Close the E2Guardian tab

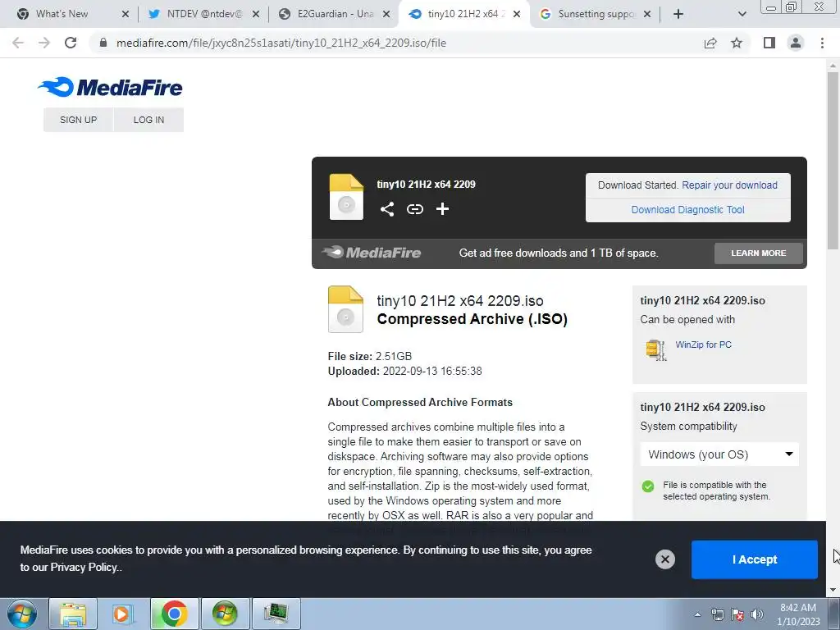pos(386,14)
